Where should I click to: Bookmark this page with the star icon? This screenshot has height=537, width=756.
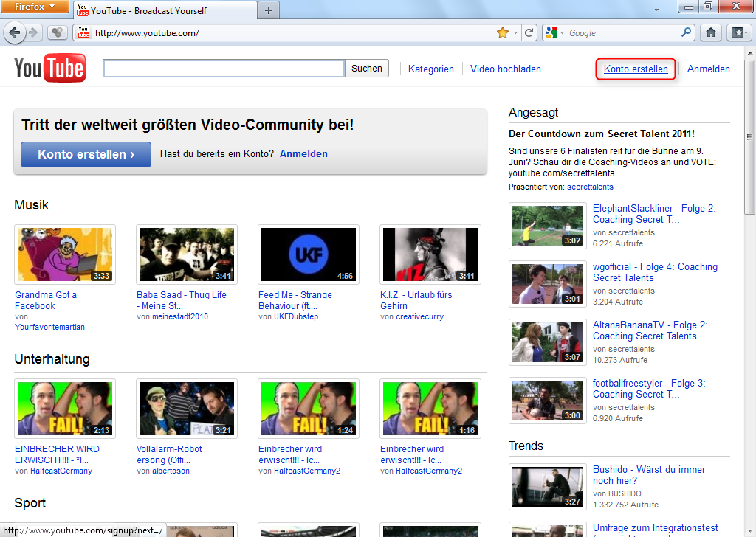tap(503, 32)
